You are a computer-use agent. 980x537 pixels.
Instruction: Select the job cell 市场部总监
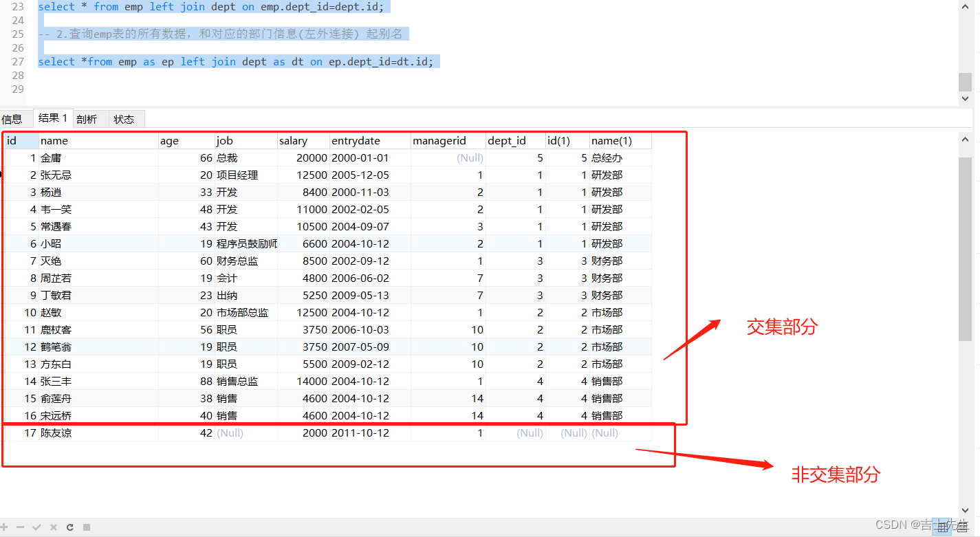coord(246,312)
